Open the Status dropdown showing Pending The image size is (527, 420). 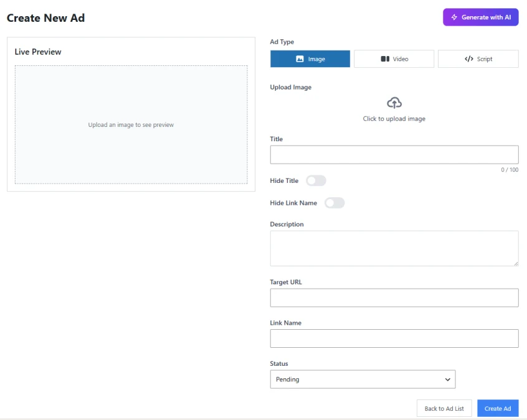click(x=363, y=380)
